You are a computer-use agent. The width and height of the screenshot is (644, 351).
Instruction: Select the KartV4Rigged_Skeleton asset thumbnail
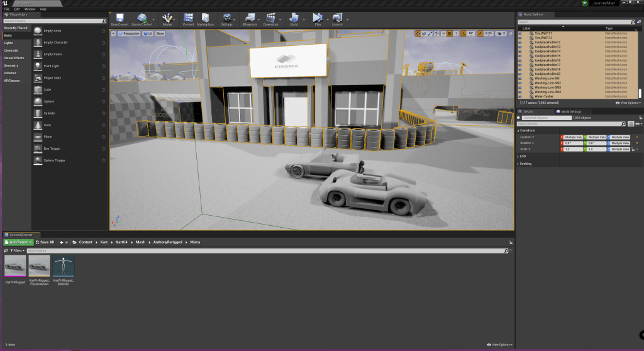click(x=64, y=266)
